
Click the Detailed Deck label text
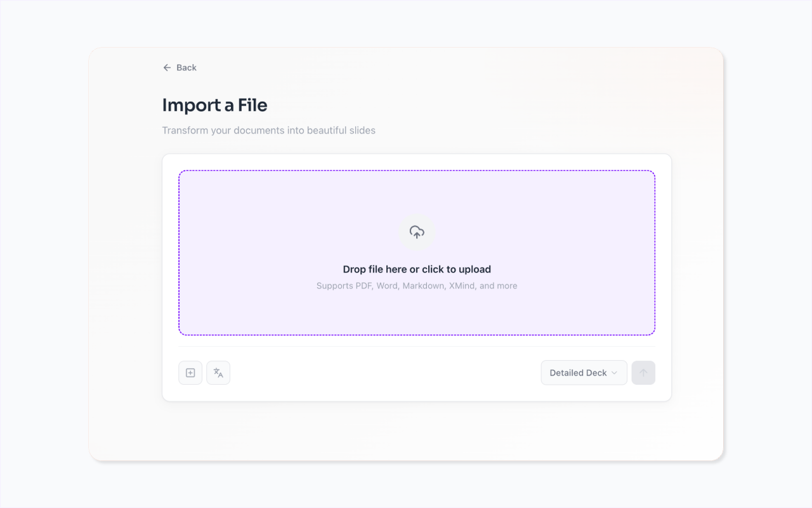point(578,373)
